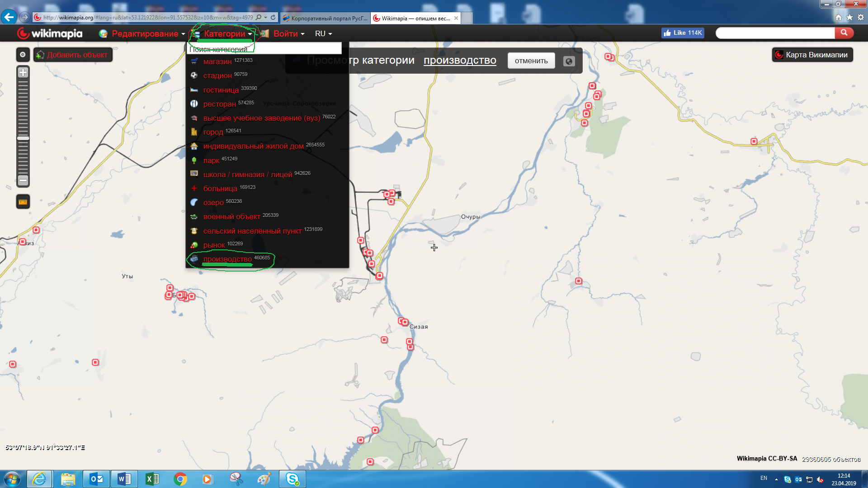Click the locate-me target button
This screenshot has height=488, width=868.
coord(23,55)
